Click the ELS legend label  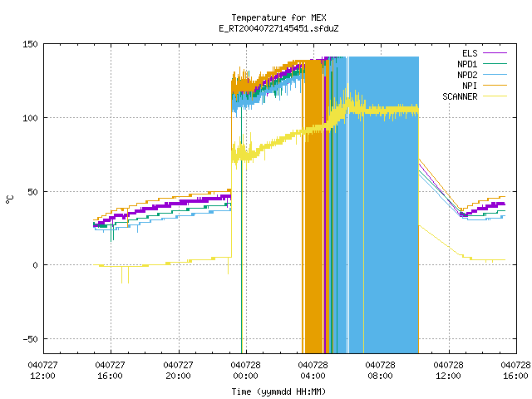tap(470, 53)
